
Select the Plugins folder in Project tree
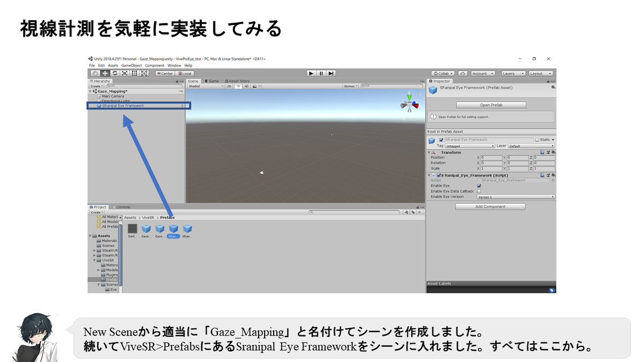pyautogui.click(x=112, y=275)
